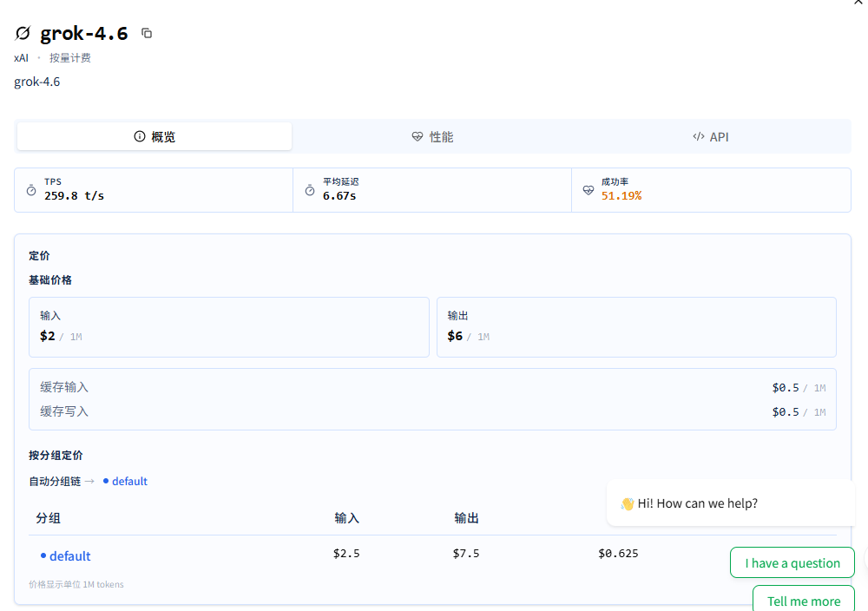868x611 pixels.
Task: Click the 价格显示单位 1M tokens note
Action: [x=76, y=584]
